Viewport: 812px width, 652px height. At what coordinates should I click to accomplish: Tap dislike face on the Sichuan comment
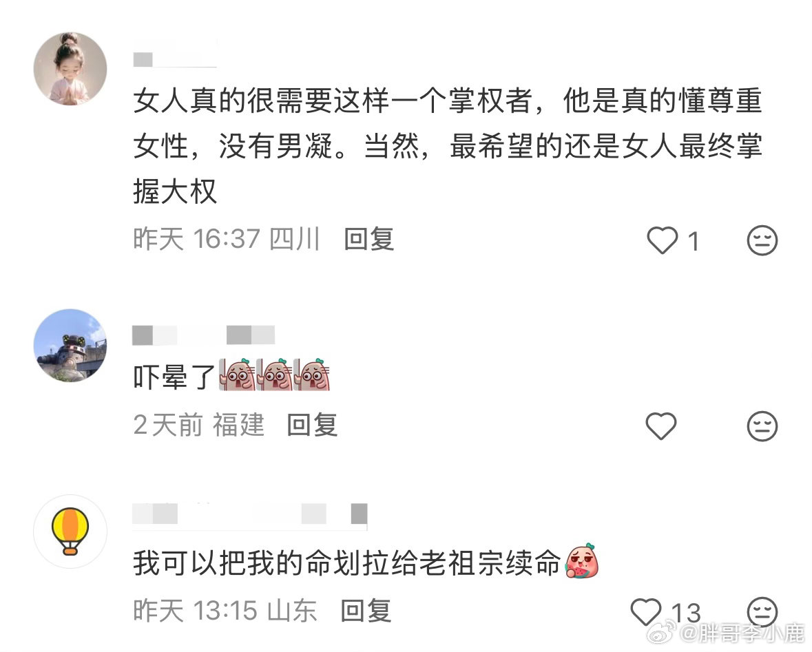762,240
